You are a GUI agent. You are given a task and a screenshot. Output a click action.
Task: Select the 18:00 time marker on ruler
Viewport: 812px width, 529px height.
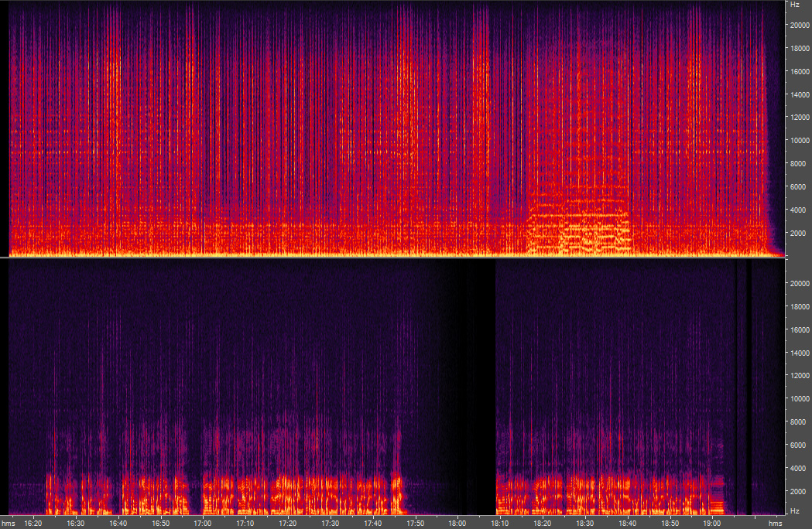(458, 523)
